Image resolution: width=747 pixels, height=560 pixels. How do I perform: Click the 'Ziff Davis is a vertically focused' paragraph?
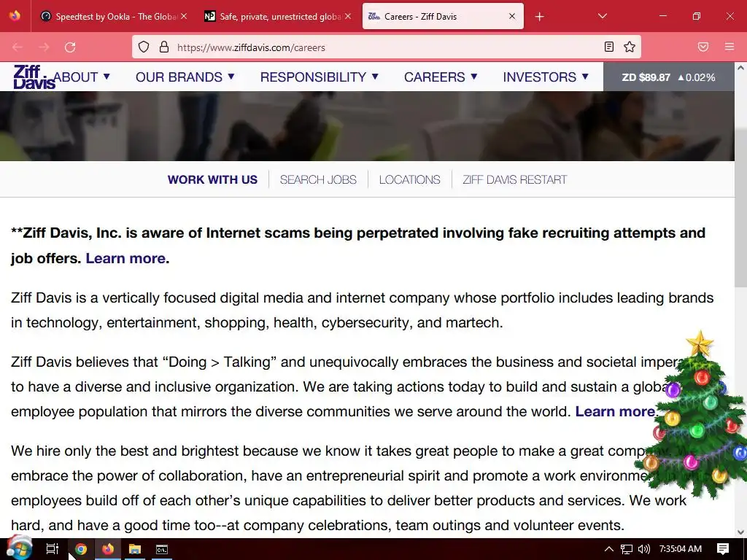point(362,310)
